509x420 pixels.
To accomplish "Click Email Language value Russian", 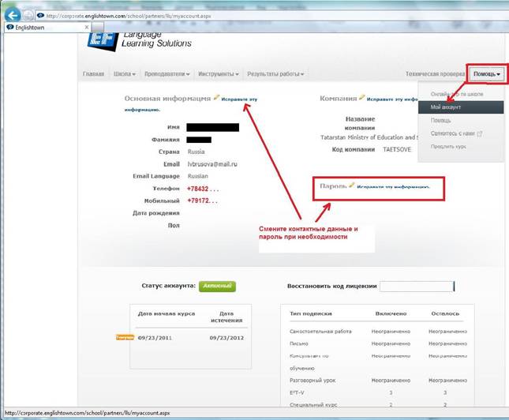I will pos(198,176).
